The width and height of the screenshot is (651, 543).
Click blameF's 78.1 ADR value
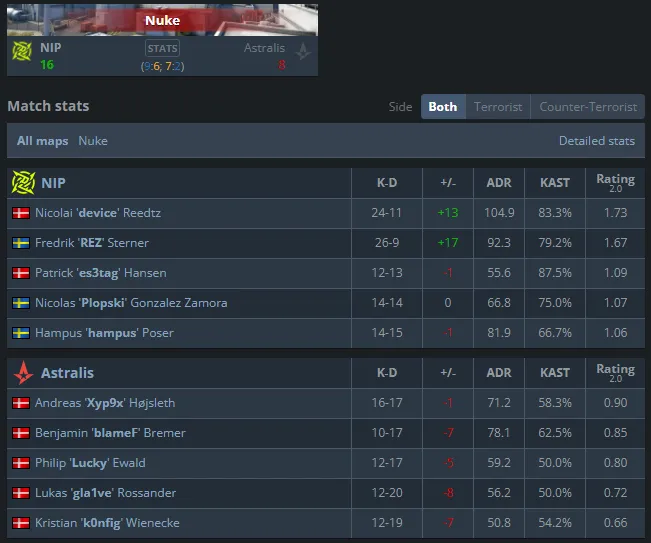pos(499,433)
